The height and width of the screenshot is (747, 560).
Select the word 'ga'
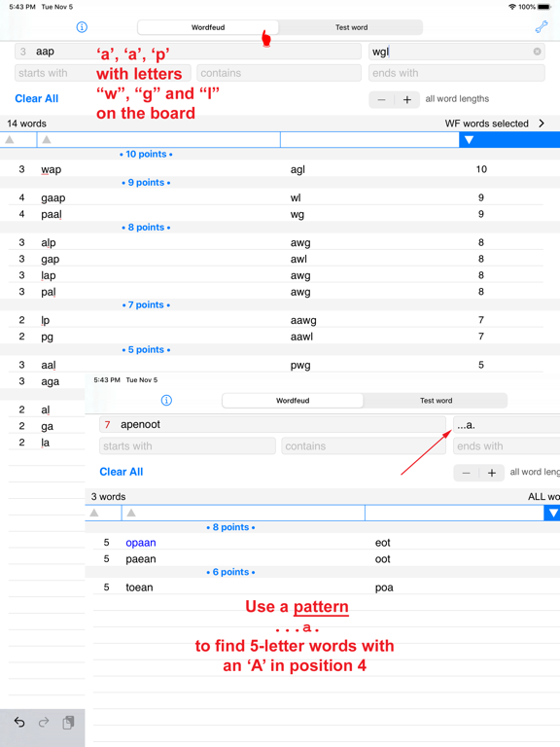click(x=47, y=427)
